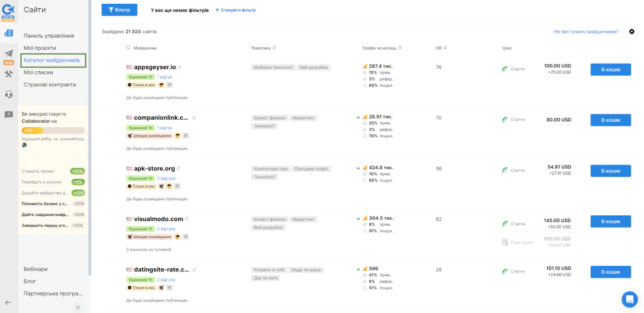
Task: Open Блог in the sidebar
Action: (x=30, y=282)
